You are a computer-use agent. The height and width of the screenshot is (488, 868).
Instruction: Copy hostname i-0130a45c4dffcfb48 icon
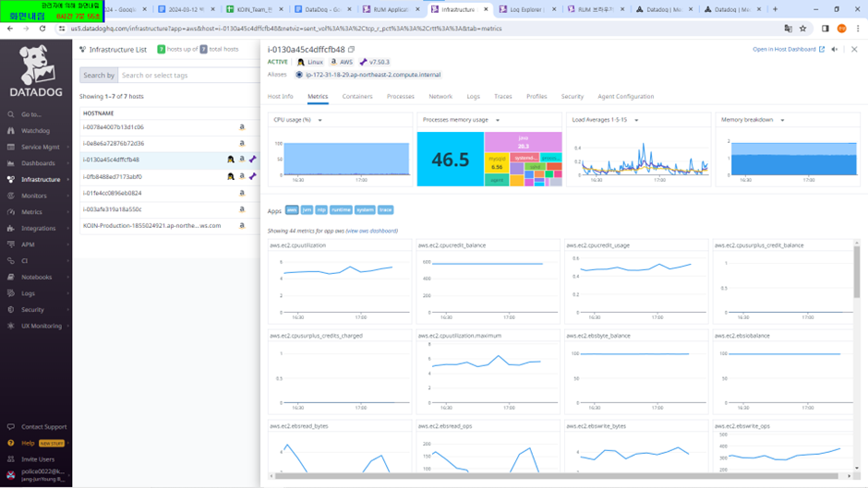[x=352, y=49]
